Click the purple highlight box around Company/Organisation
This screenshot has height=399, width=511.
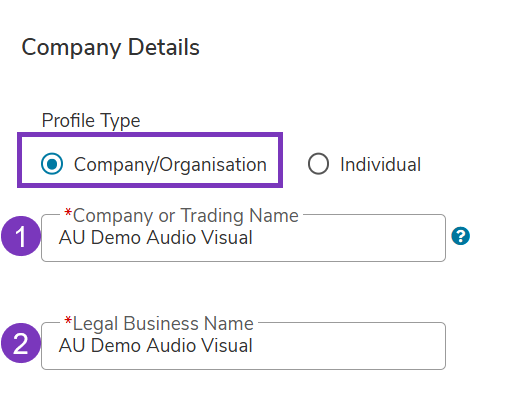click(150, 160)
